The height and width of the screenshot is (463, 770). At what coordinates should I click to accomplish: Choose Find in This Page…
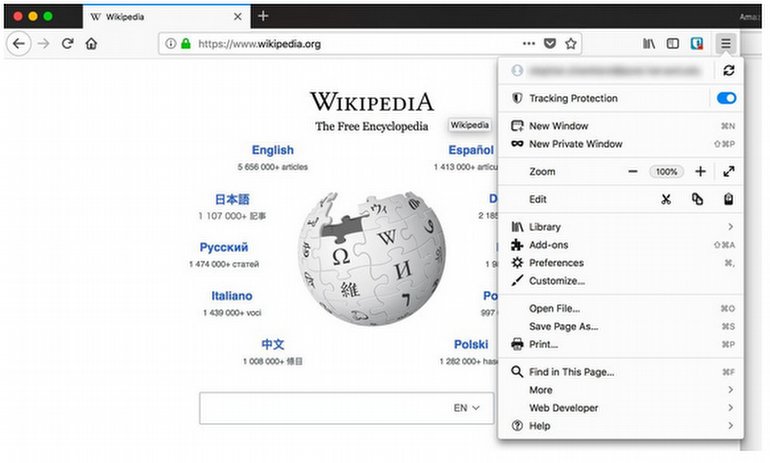tap(621, 372)
